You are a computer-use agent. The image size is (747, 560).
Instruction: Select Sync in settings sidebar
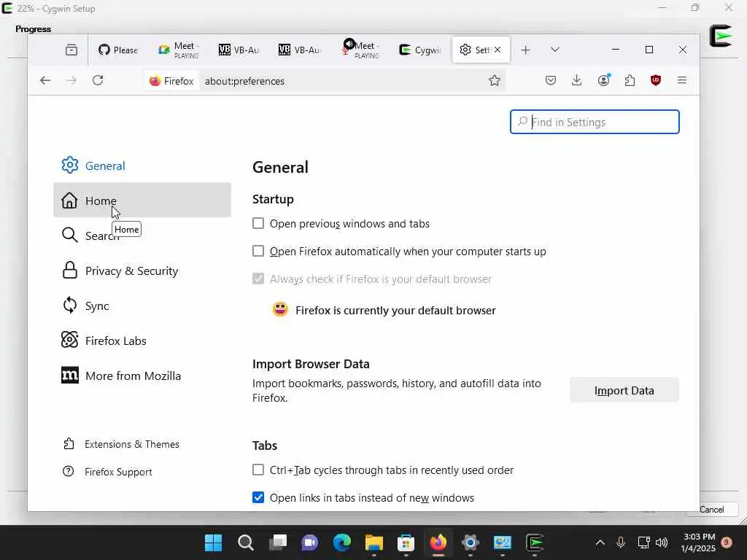pyautogui.click(x=142, y=306)
